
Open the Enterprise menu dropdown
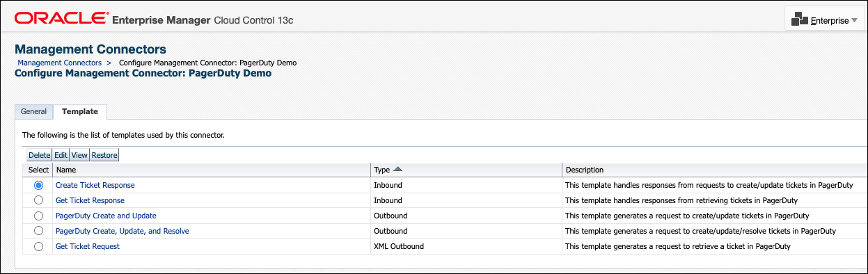coord(824,20)
